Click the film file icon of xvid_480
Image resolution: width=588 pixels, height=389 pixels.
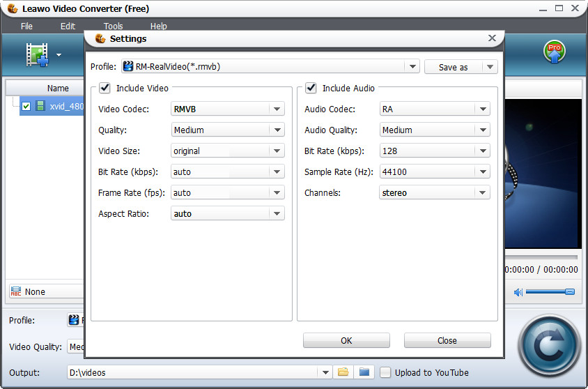(x=40, y=106)
